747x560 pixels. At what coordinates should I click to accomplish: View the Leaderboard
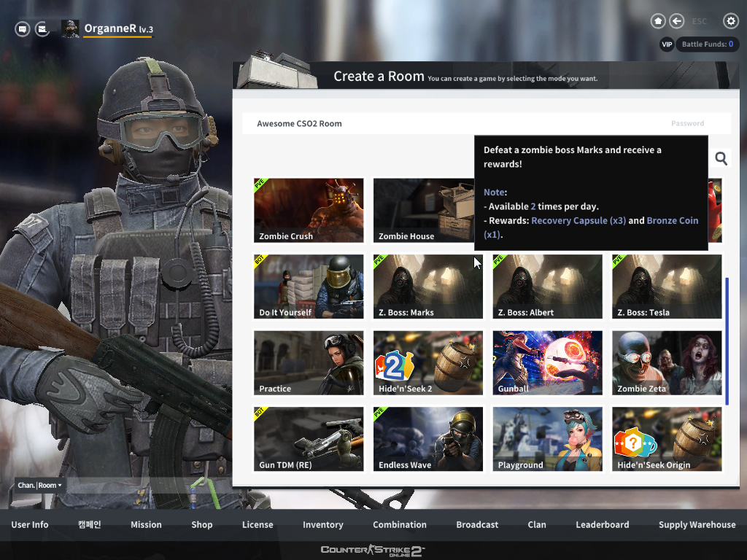[x=602, y=525]
